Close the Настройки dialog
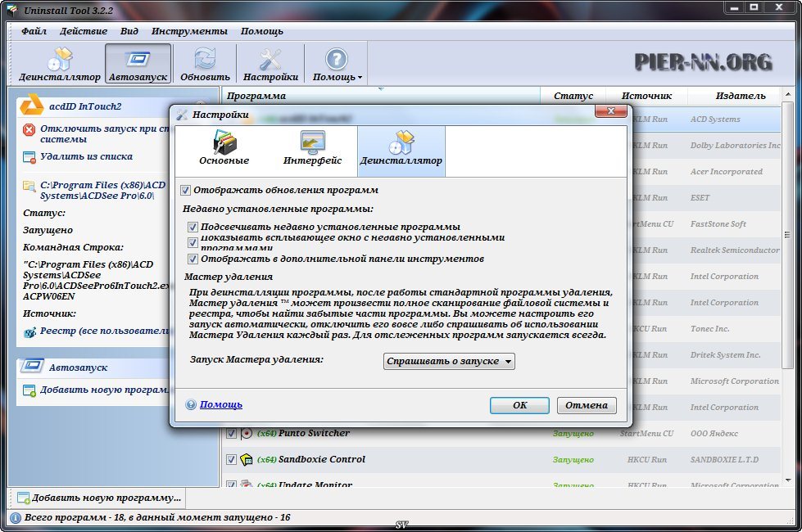The image size is (802, 532). click(x=610, y=110)
